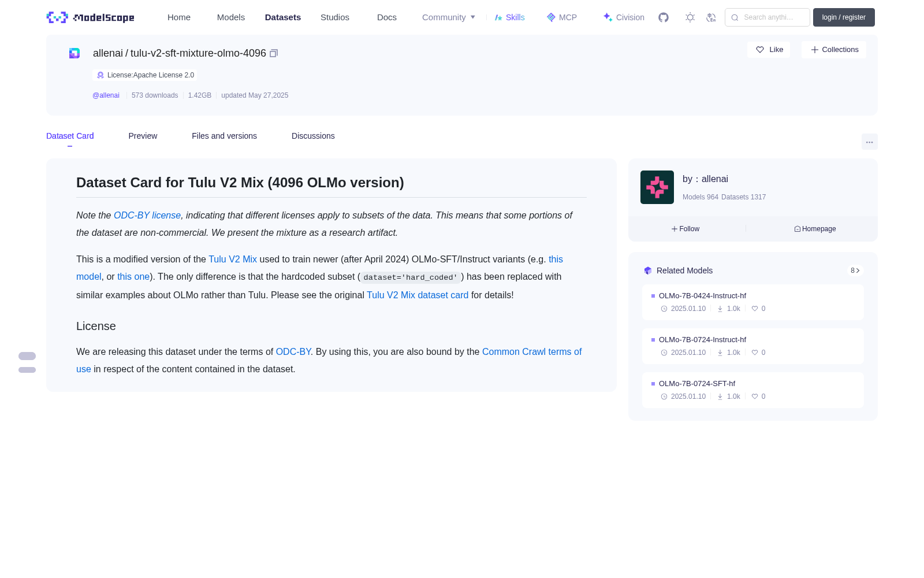Expand the Related Models list of 8
Screen dimensions: 924x578
pos(855,271)
